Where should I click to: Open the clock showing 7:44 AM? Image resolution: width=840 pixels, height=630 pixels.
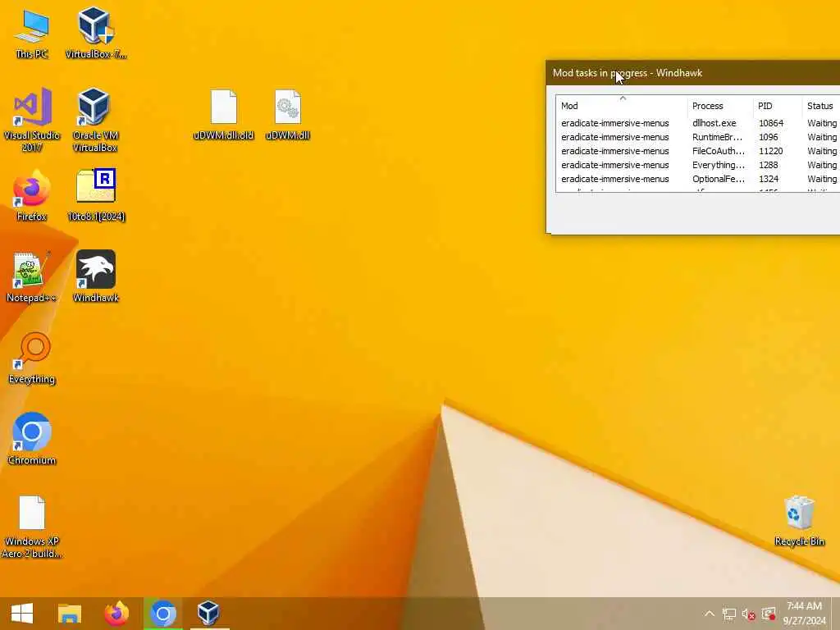click(x=804, y=614)
